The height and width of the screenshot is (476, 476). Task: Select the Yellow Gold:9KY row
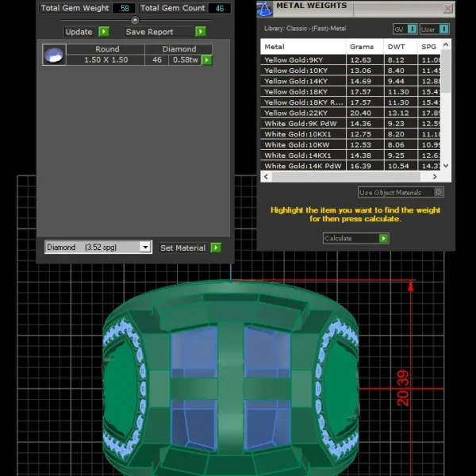(x=351, y=59)
